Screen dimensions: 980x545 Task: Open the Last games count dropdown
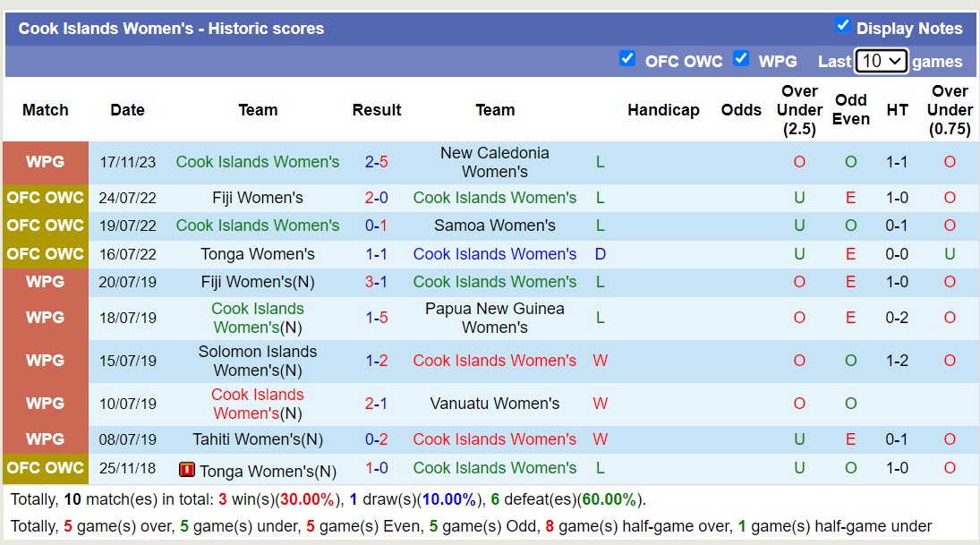coord(881,61)
